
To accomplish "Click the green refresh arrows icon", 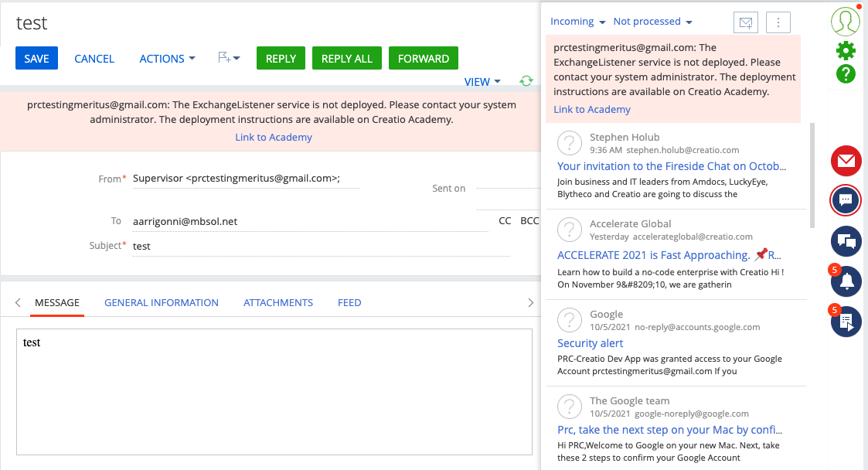I will coord(526,81).
